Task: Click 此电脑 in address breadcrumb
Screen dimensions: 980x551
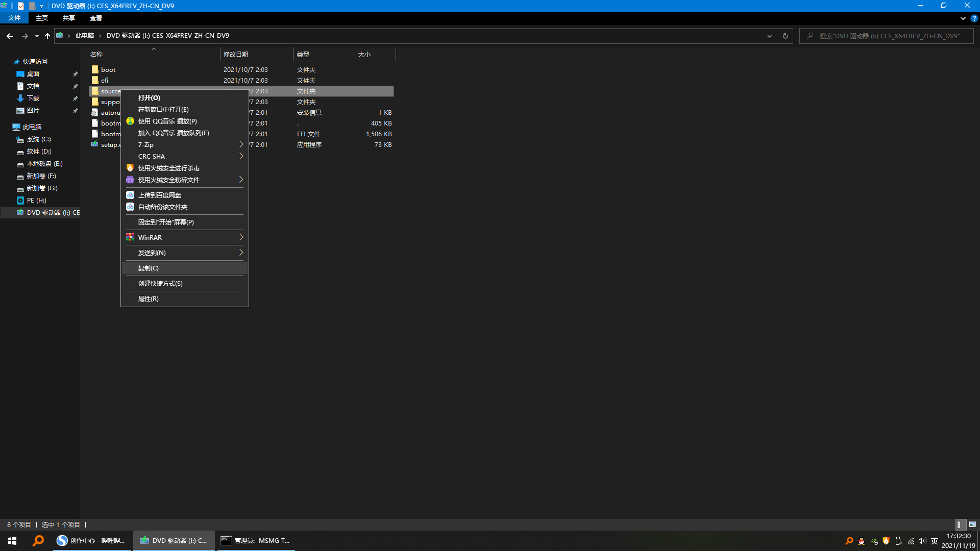Action: (x=85, y=36)
